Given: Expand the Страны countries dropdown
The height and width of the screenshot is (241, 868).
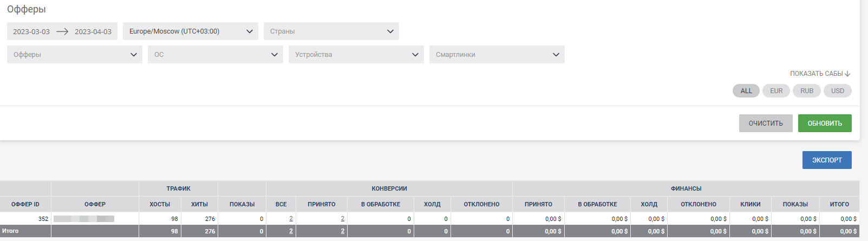Looking at the screenshot, I should tap(331, 31).
